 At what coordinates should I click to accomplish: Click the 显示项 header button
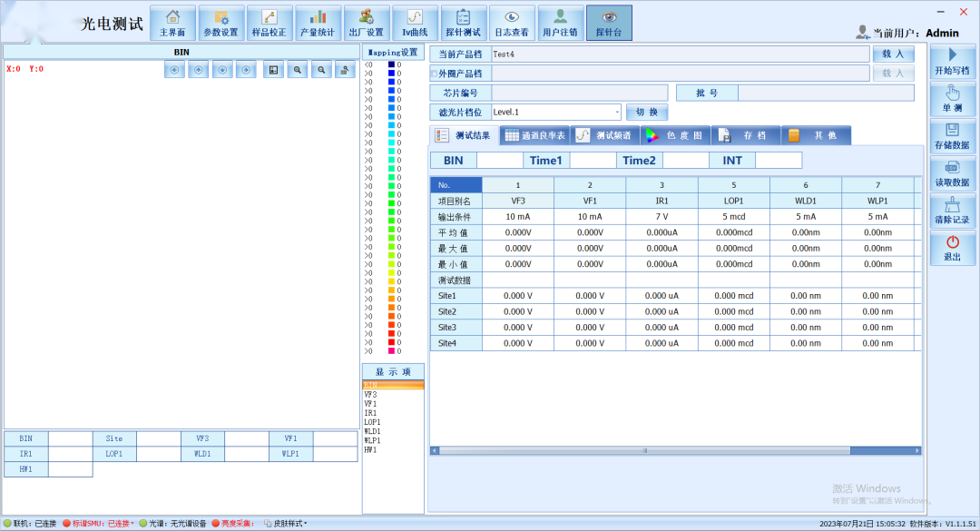point(393,371)
